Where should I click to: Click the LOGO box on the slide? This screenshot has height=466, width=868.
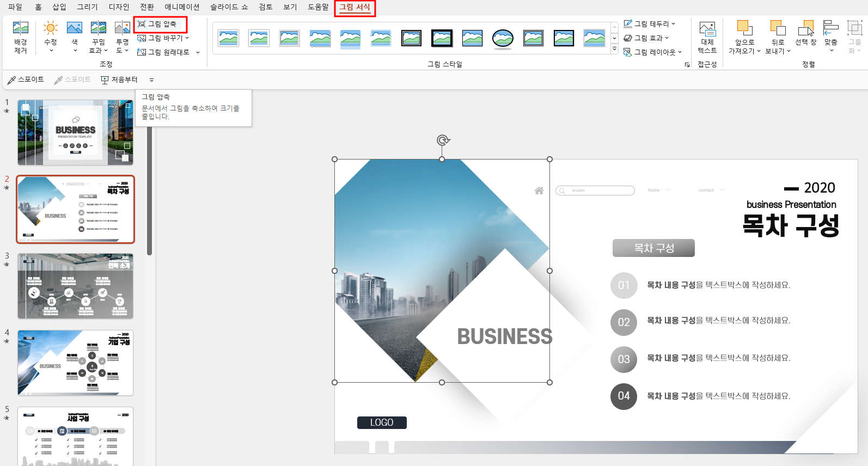[382, 422]
